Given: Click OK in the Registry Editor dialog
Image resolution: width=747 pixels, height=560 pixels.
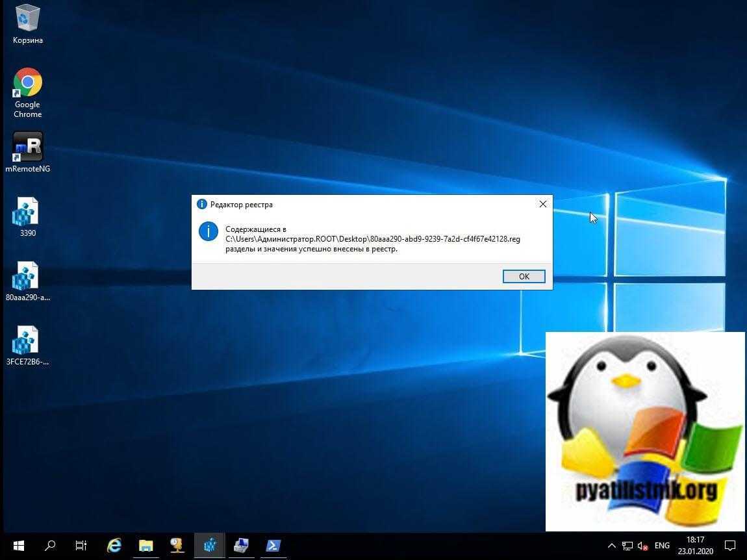Looking at the screenshot, I should tap(524, 276).
